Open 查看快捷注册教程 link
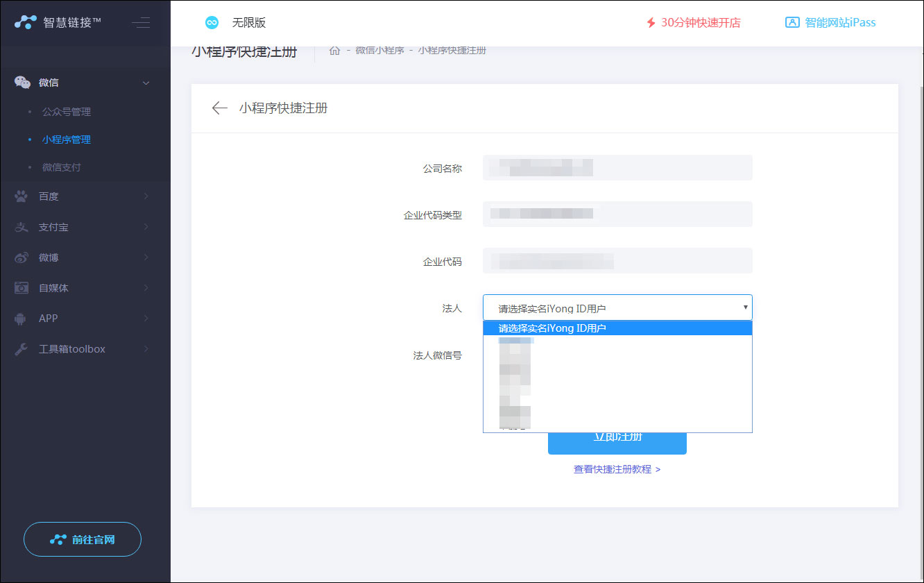Viewport: 924px width, 583px height. pyautogui.click(x=617, y=469)
